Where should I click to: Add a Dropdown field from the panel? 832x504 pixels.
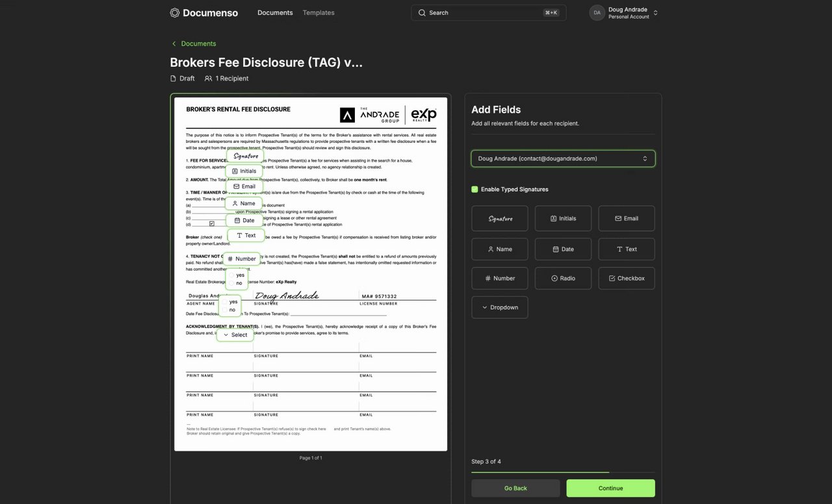click(499, 308)
